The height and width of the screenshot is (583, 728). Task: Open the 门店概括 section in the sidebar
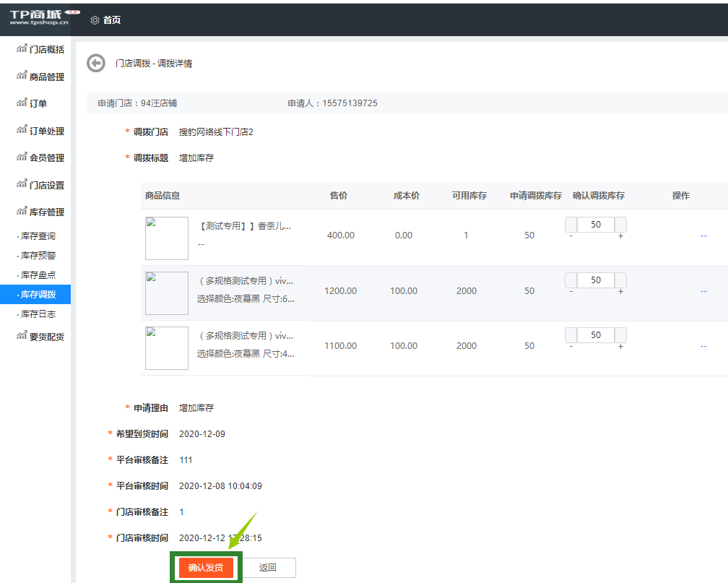pos(38,49)
